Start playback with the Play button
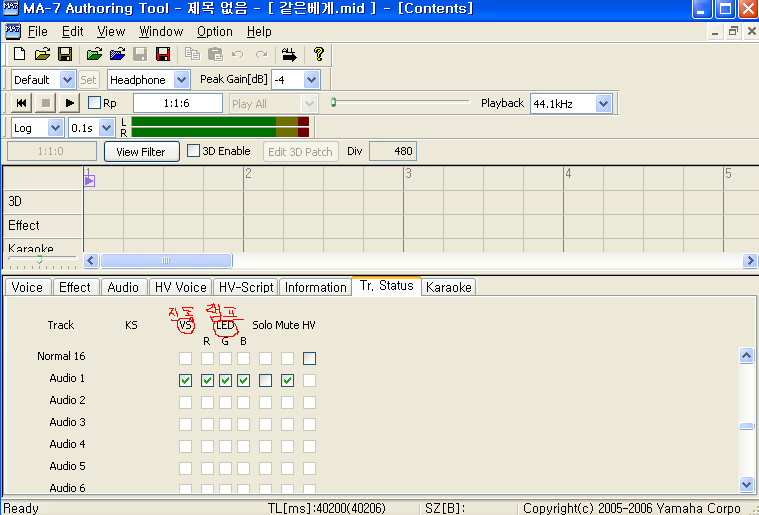This screenshot has height=515, width=759. tap(69, 103)
